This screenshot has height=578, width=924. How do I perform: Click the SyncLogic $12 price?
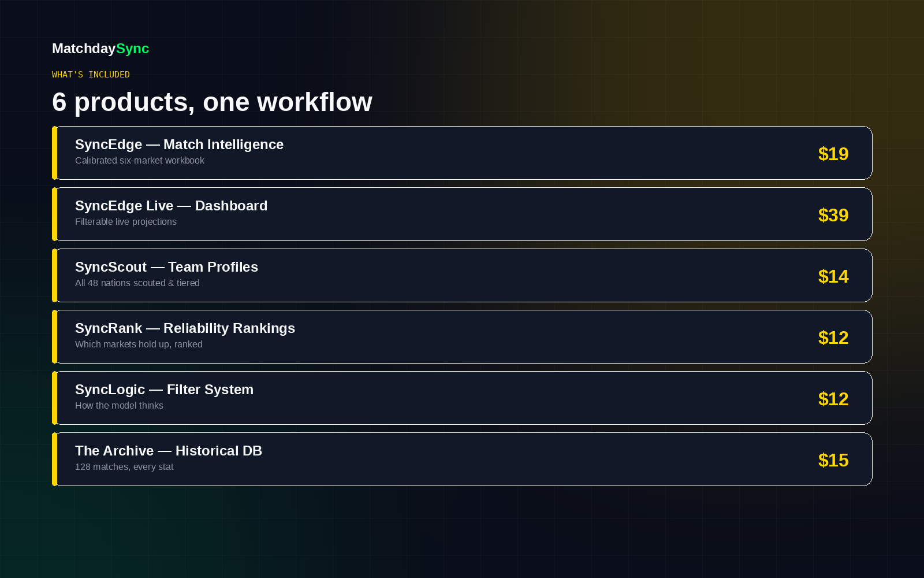[x=833, y=399]
